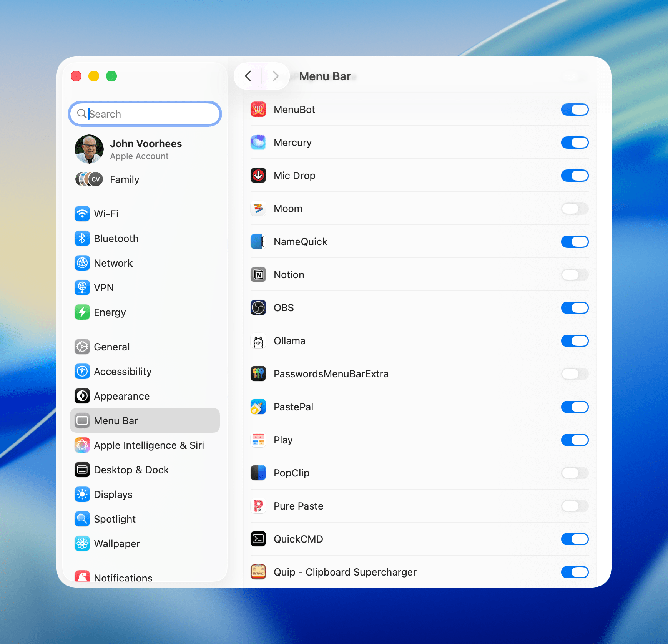Click the Accessibility sidebar icon
Screen dimensions: 668x644
point(82,372)
